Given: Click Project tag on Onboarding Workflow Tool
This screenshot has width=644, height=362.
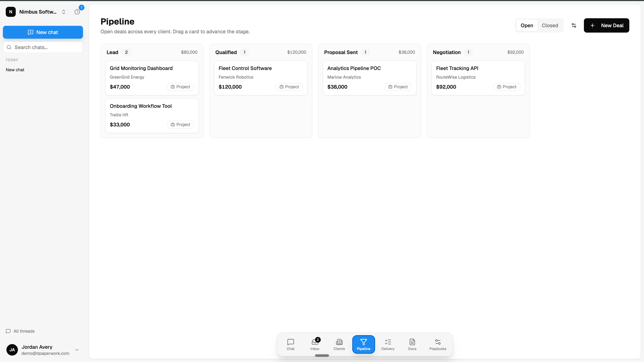Looking at the screenshot, I should pos(180,125).
